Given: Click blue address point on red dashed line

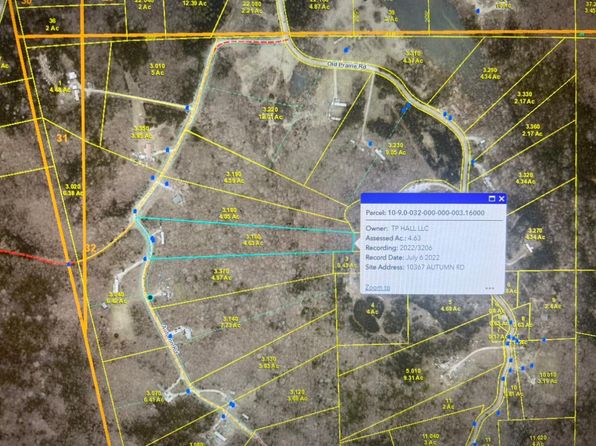Looking at the screenshot, I should point(69,264).
